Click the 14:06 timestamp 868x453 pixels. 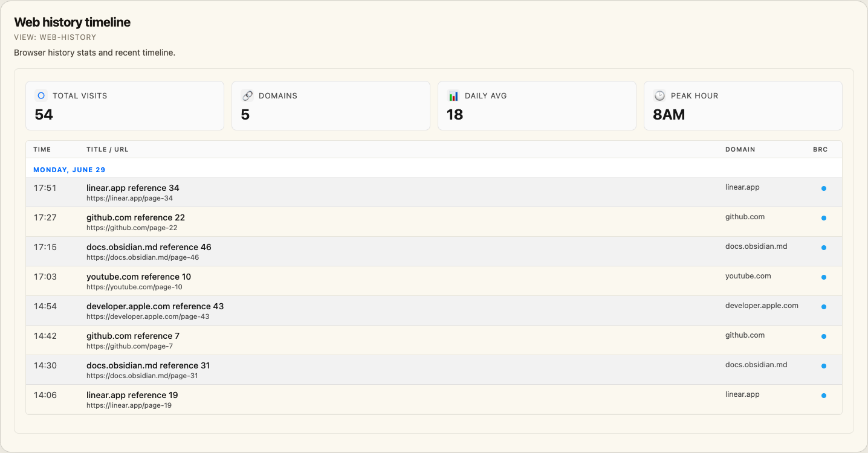click(45, 395)
